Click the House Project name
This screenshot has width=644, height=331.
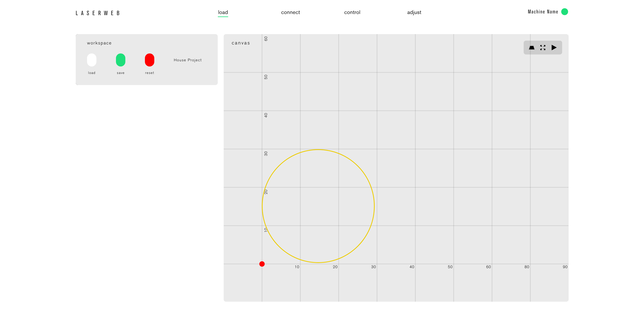(187, 60)
